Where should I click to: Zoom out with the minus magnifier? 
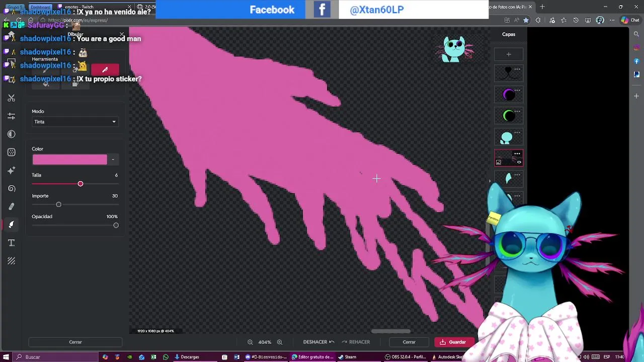point(250,342)
